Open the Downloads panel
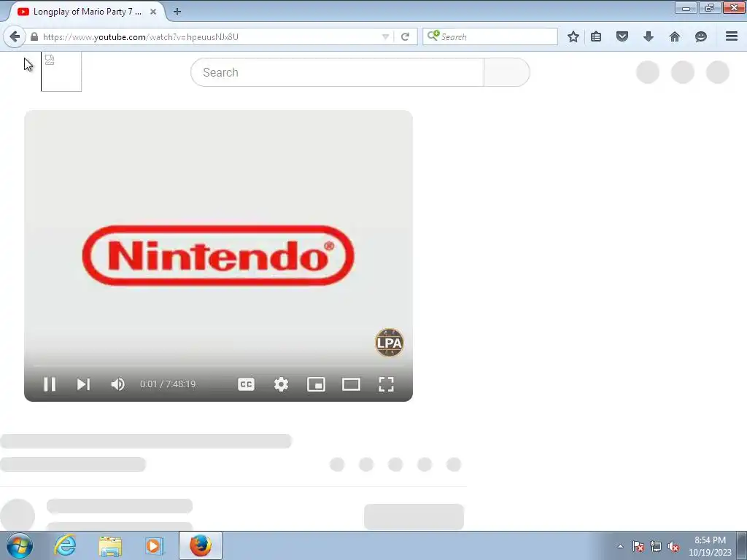Screen dimensions: 747x560 649,36
